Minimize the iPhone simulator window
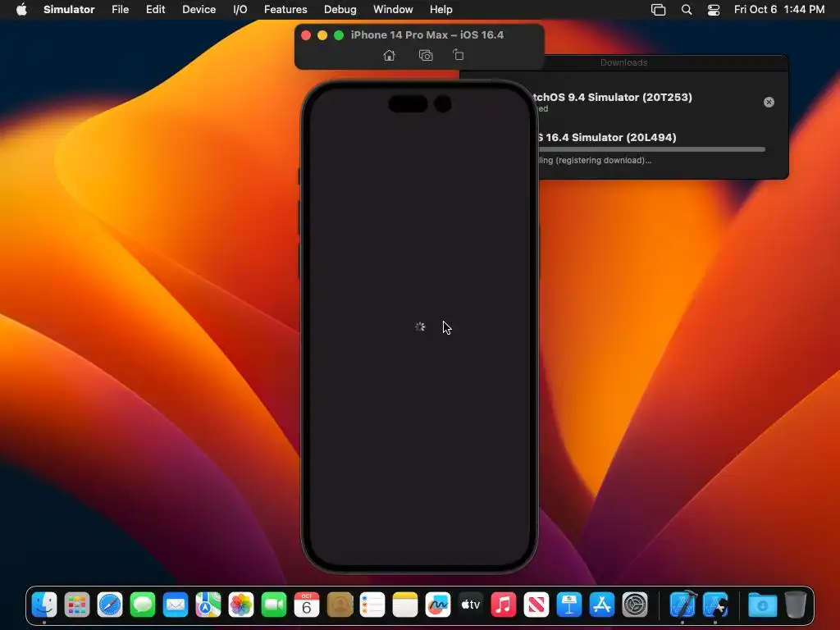 pyautogui.click(x=322, y=35)
